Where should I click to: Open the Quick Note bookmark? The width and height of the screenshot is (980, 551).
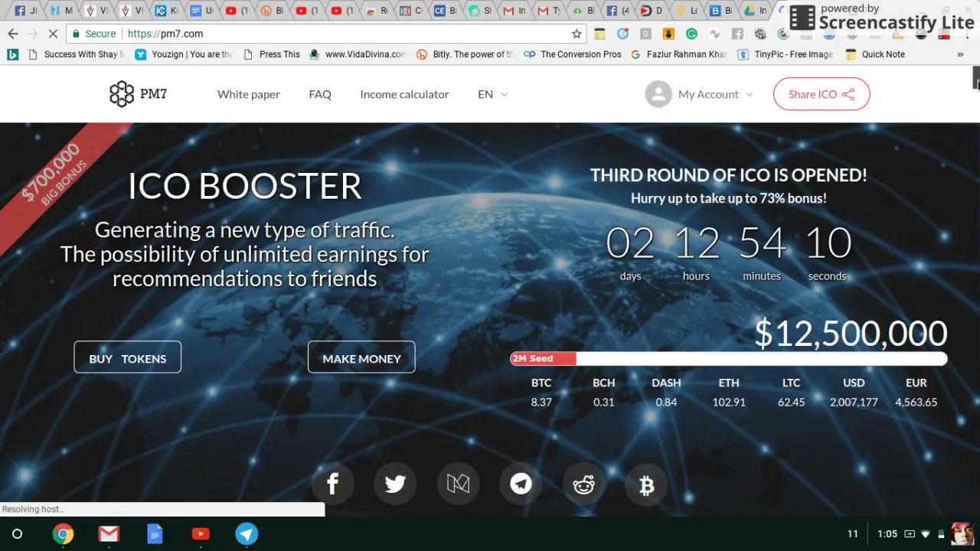pyautogui.click(x=875, y=54)
